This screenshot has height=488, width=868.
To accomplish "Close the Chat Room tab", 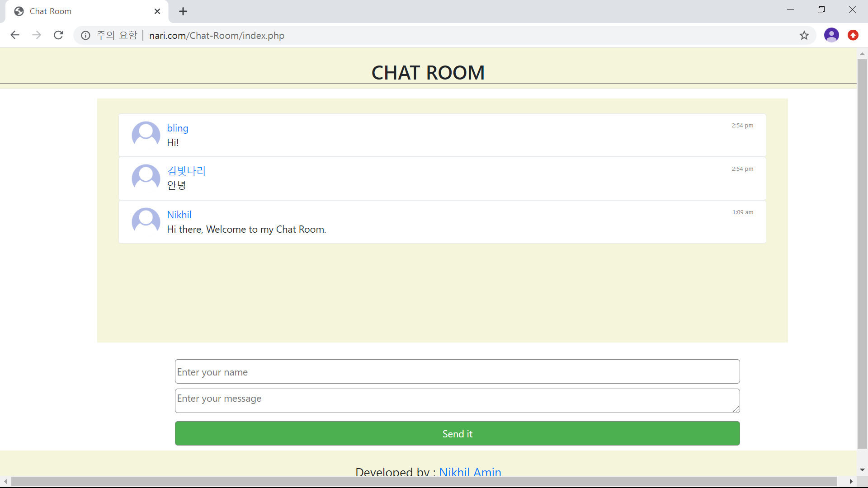I will 157,11.
